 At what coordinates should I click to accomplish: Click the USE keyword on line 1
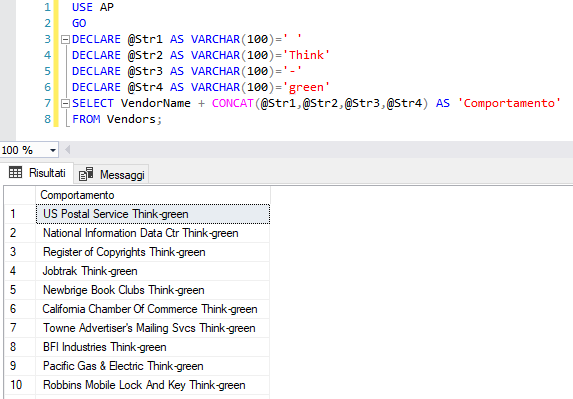click(82, 7)
